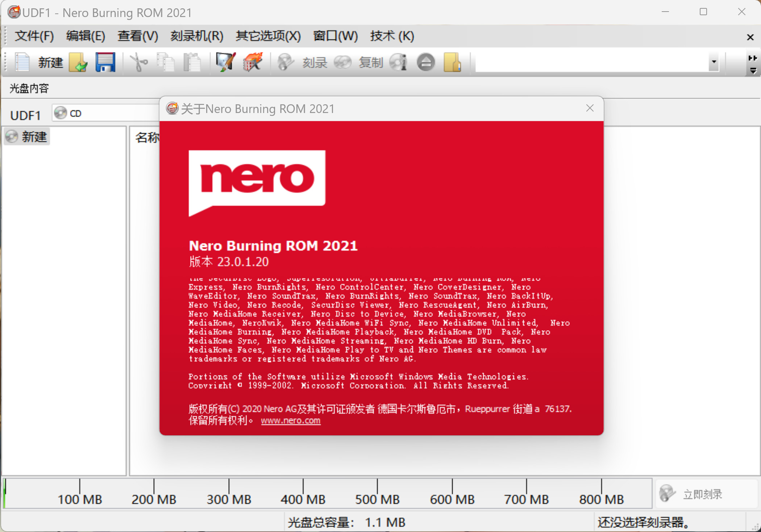Screen dimensions: 761x532
Task: Click the 复制 copy button label
Action: pos(371,62)
